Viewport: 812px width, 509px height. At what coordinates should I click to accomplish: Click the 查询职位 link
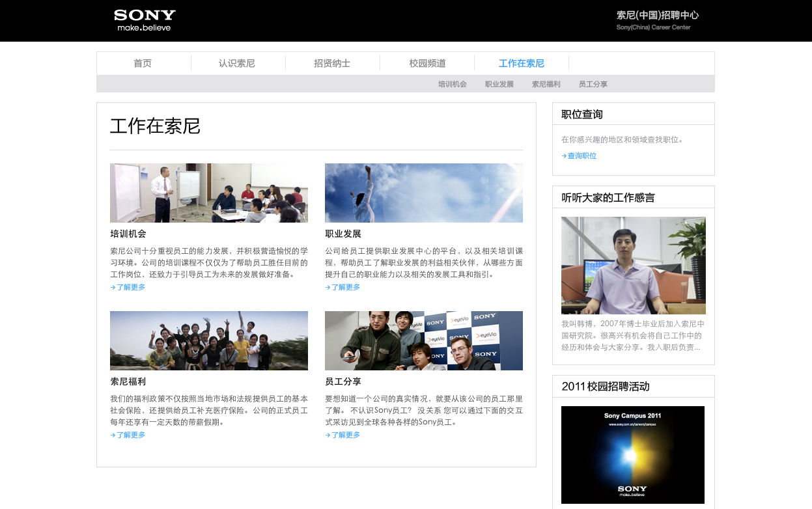pyautogui.click(x=581, y=156)
